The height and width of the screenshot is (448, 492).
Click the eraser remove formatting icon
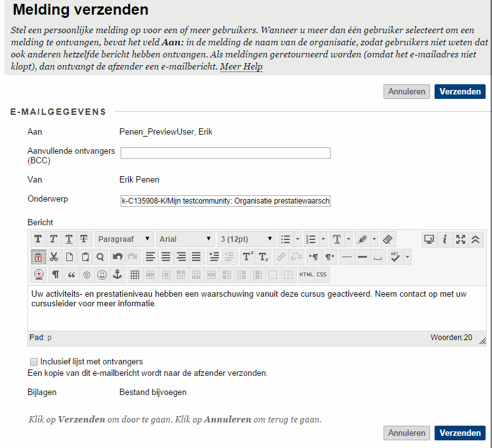pyautogui.click(x=388, y=239)
